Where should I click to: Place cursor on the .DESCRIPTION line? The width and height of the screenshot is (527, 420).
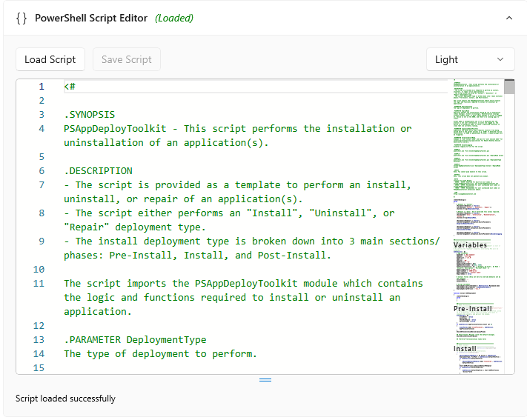point(98,171)
